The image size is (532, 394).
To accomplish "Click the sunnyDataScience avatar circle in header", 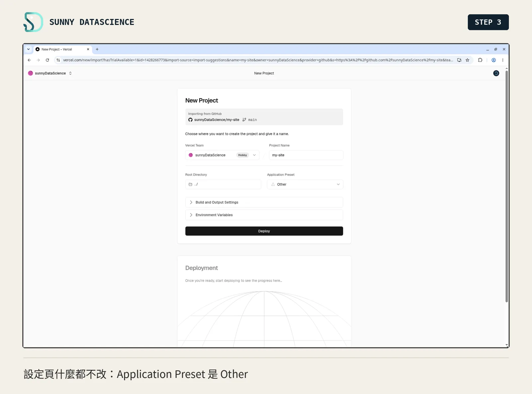I will click(31, 73).
